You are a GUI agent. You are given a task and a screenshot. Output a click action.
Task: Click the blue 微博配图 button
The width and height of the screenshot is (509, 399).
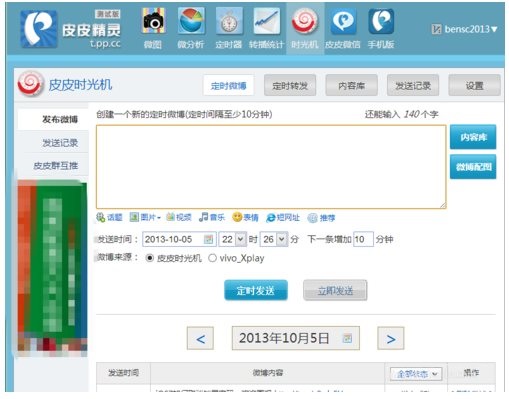(x=473, y=167)
